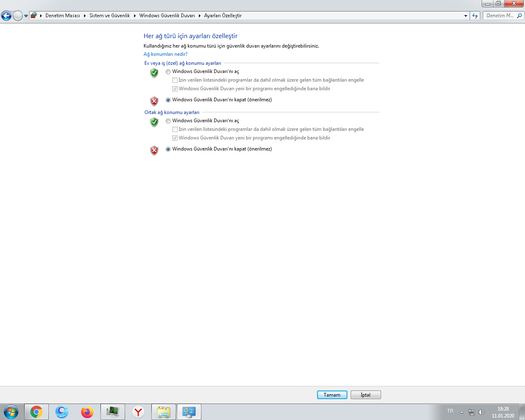Open the volume speaker icon in the tray
525x420 pixels.
(x=482, y=412)
